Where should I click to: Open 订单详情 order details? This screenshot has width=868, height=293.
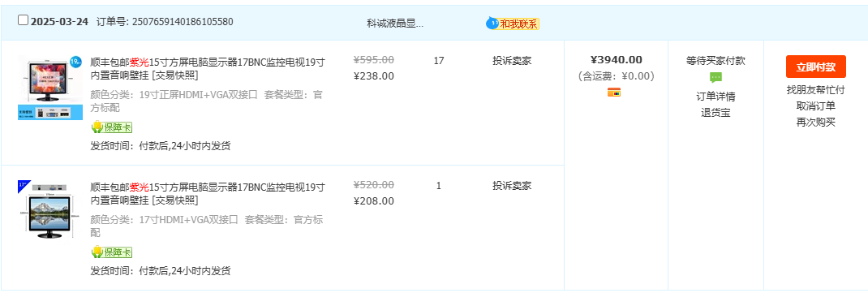coord(715,97)
